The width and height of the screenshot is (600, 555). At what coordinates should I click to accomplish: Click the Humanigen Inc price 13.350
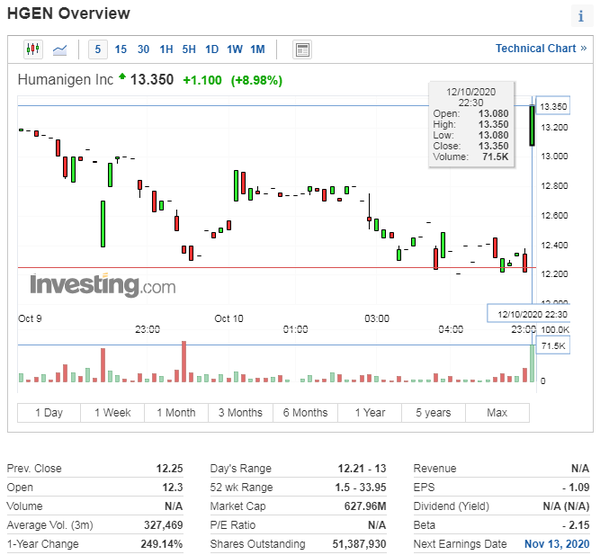152,80
